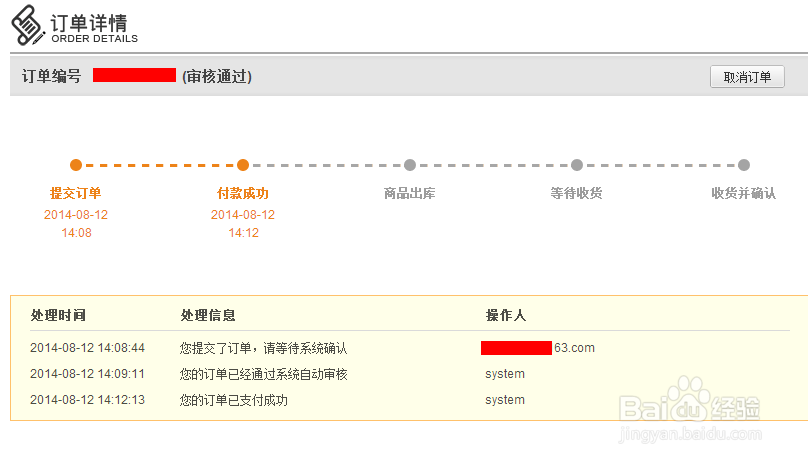Select the 提交订单 progress step dot
This screenshot has width=808, height=462.
coord(76,165)
